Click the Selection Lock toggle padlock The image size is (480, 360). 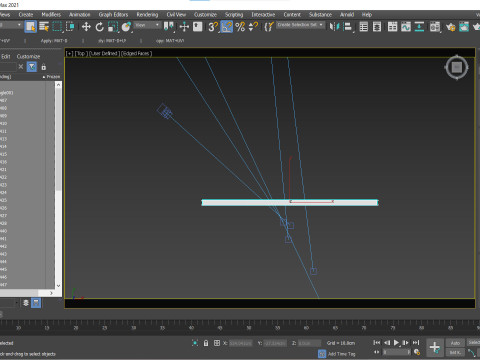pyautogui.click(x=206, y=343)
